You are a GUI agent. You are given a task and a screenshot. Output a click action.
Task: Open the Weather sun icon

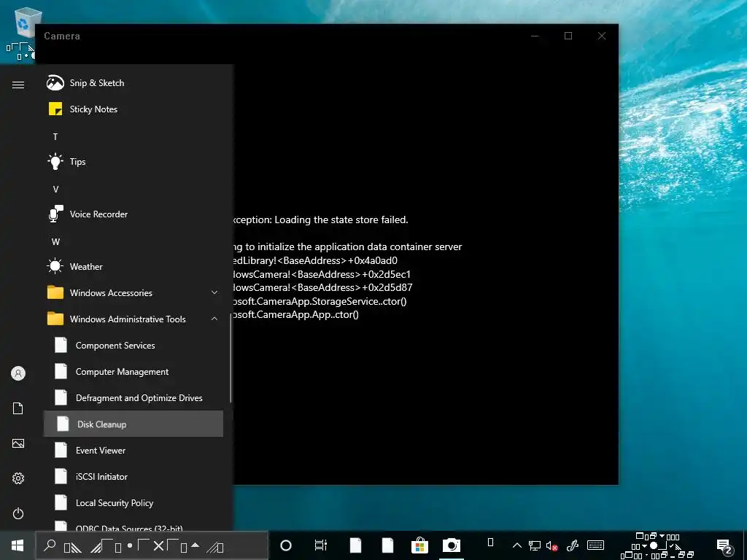(55, 266)
